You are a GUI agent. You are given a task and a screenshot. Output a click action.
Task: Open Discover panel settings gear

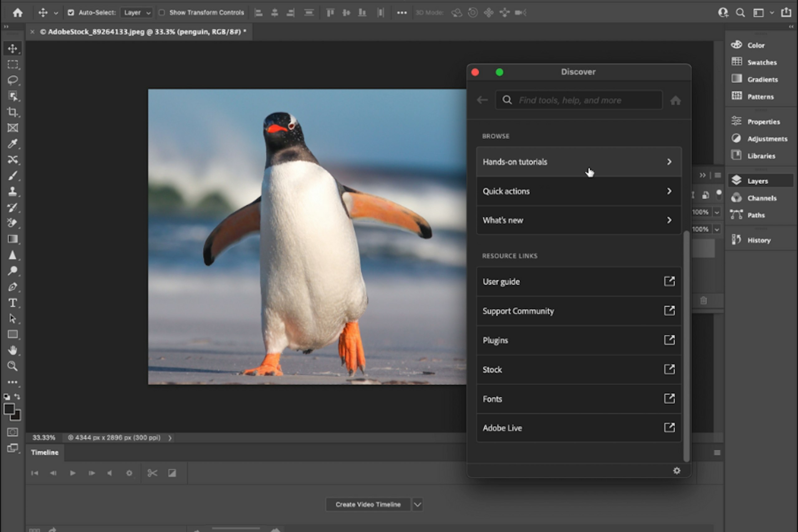coord(676,471)
